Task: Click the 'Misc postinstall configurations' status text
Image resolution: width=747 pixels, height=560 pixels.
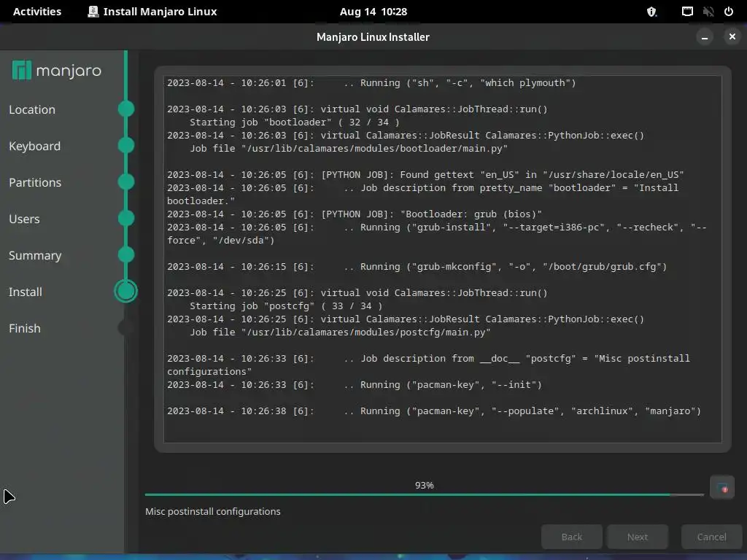Action: [213, 511]
